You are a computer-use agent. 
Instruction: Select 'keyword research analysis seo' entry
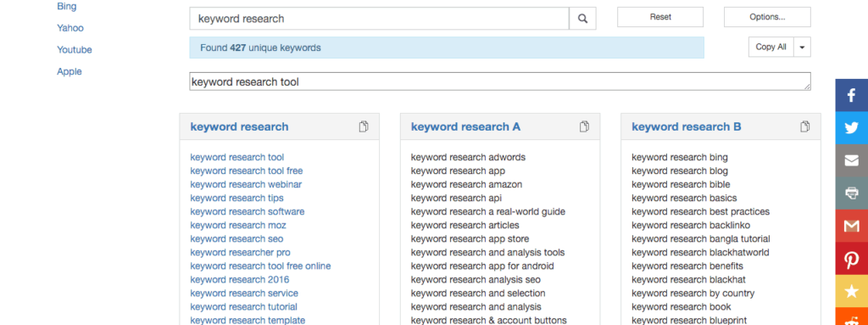tap(476, 279)
